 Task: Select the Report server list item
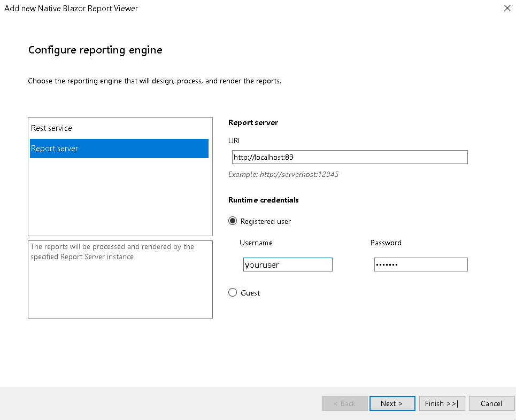coord(119,149)
